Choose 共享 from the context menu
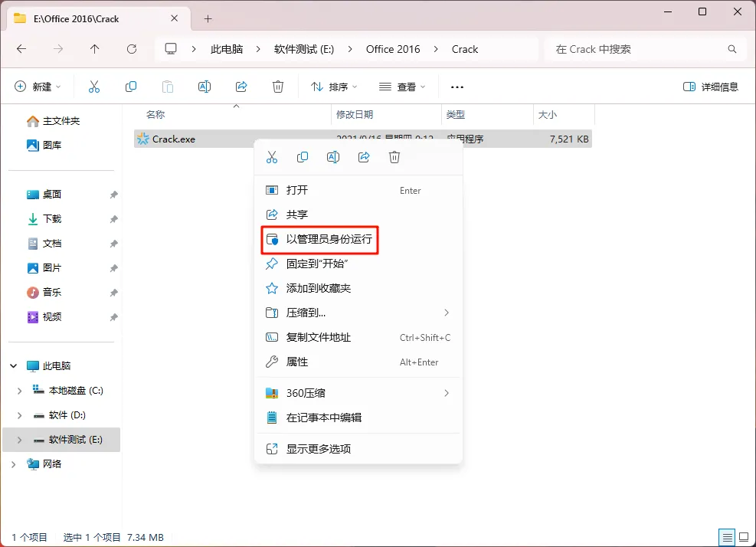Screen dimensions: 756x547 358,215
